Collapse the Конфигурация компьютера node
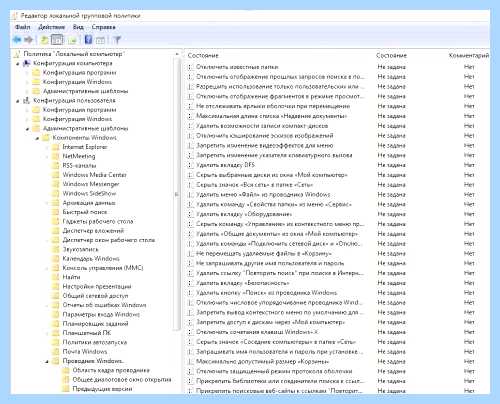Viewport: 500px width, 404px height. tap(18, 64)
